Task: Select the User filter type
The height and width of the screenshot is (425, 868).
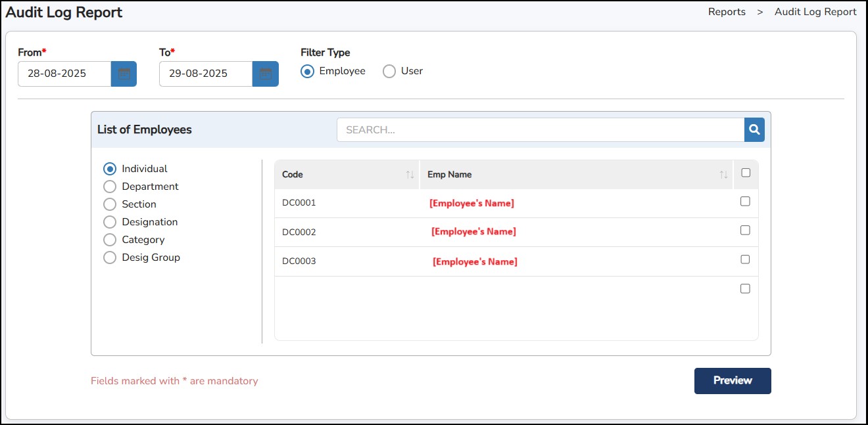Action: tap(389, 72)
